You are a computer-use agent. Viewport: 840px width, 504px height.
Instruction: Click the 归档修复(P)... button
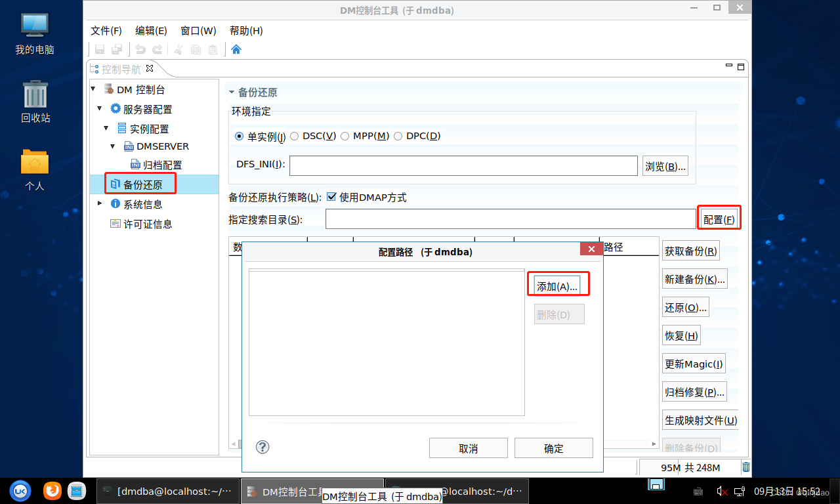point(695,392)
